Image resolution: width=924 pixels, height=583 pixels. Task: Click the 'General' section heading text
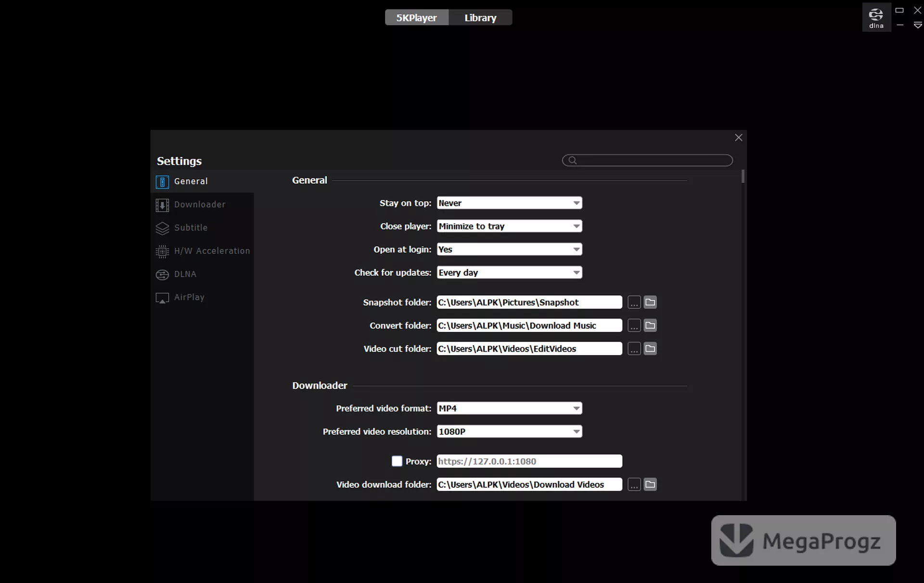[x=309, y=180]
